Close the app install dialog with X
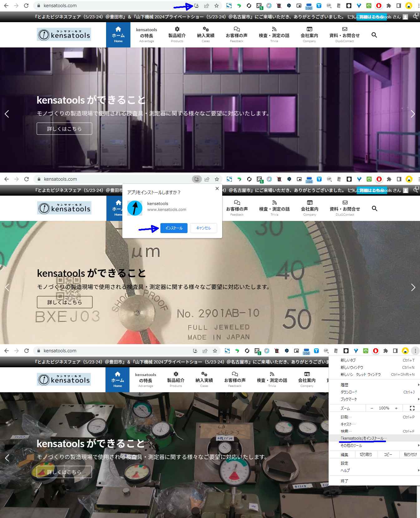420x518 pixels. tap(217, 188)
